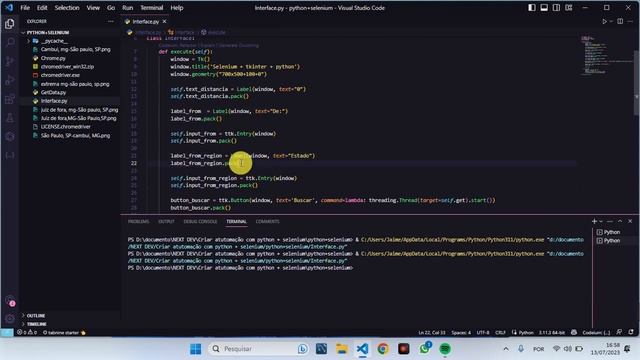Collapse the PYTHON+SELENIUM folder section
Viewport: 640px width, 360px height.
tap(48, 32)
